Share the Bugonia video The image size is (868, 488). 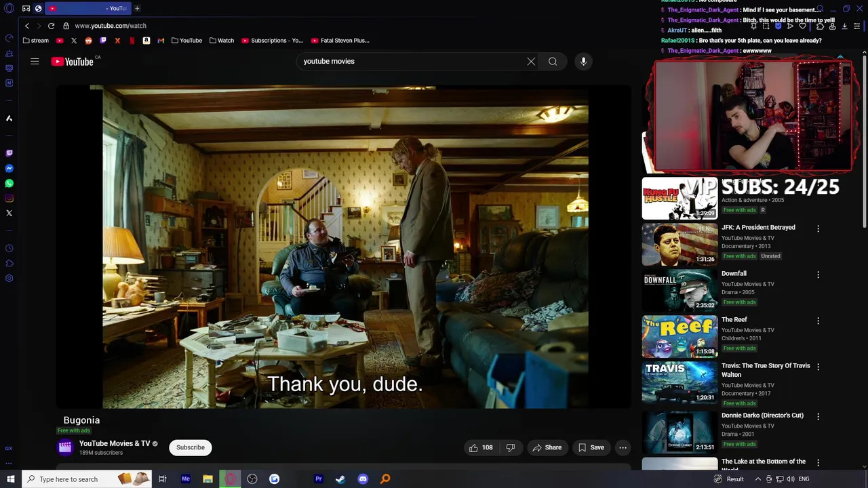(547, 447)
